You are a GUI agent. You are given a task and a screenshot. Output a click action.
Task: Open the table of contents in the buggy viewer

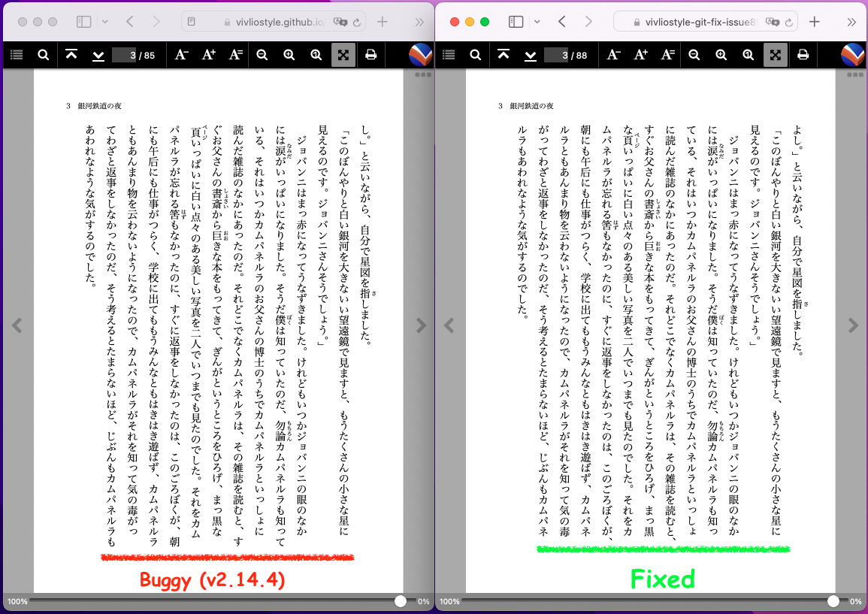[18, 54]
